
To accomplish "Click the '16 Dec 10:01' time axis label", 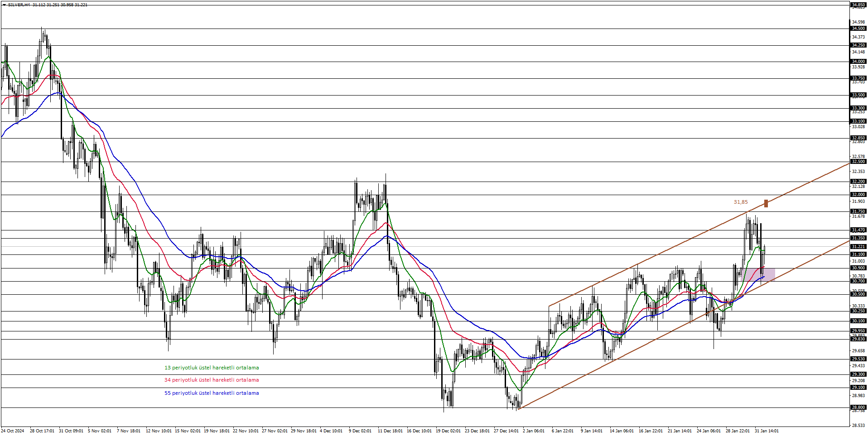I will point(420,431).
